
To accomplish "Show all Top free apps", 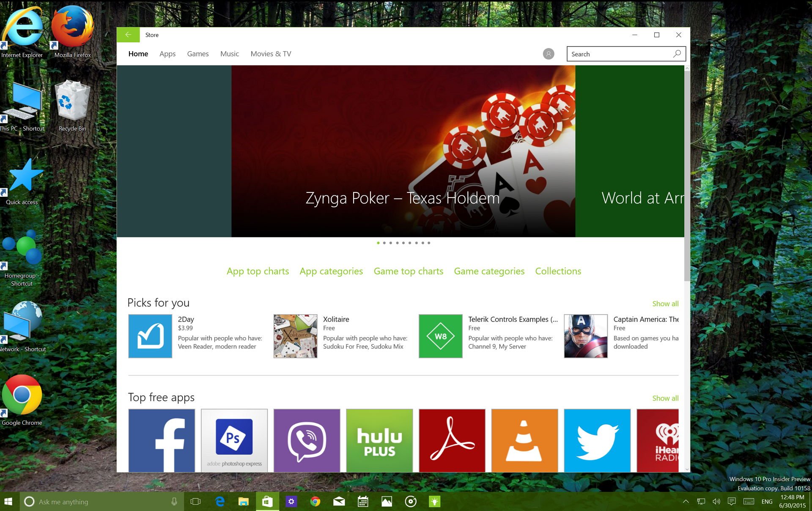I will pos(665,398).
